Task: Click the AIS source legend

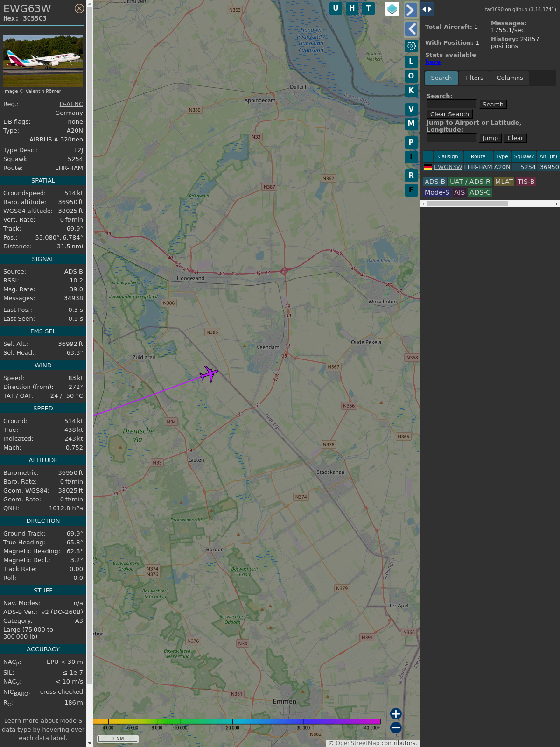Action: pyautogui.click(x=459, y=192)
